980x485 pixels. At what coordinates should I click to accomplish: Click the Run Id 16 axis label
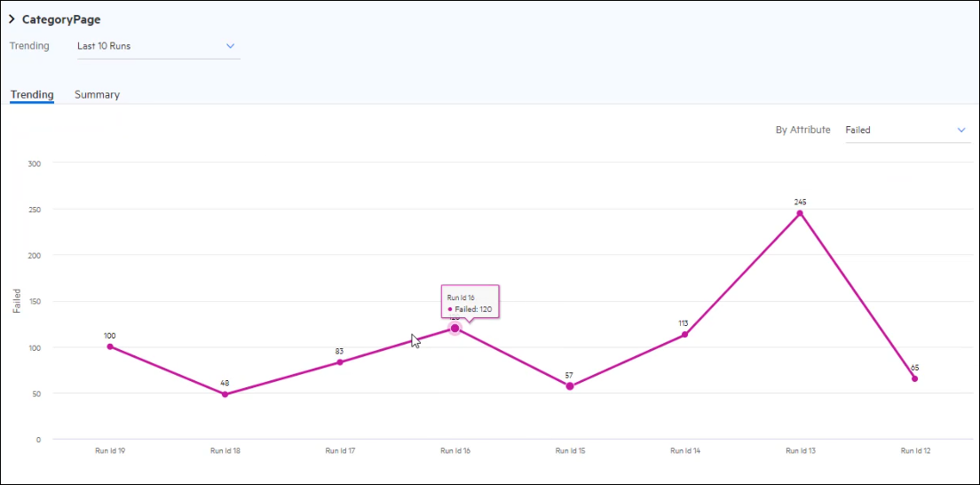point(454,451)
